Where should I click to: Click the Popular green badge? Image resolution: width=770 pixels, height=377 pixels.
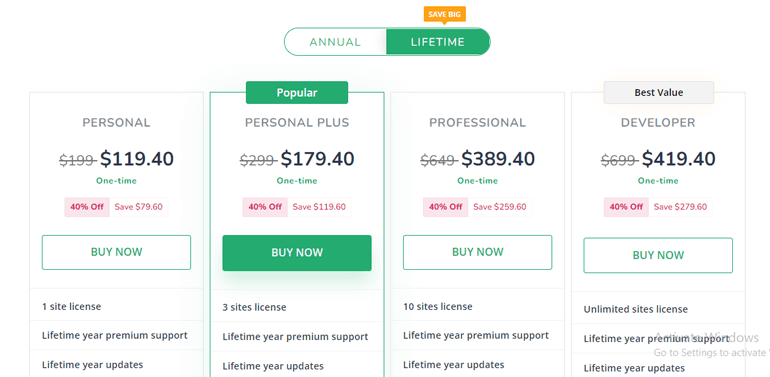(x=297, y=93)
